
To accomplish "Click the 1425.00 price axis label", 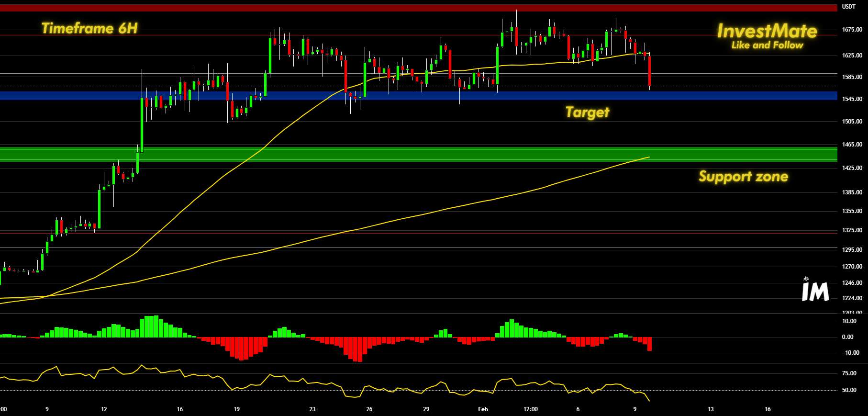I will pyautogui.click(x=852, y=168).
